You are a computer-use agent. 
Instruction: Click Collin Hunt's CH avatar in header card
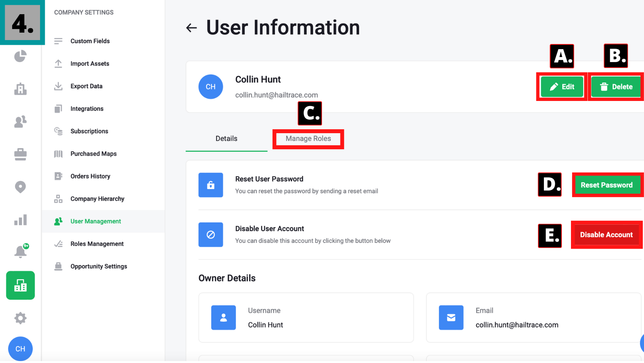pyautogui.click(x=210, y=87)
